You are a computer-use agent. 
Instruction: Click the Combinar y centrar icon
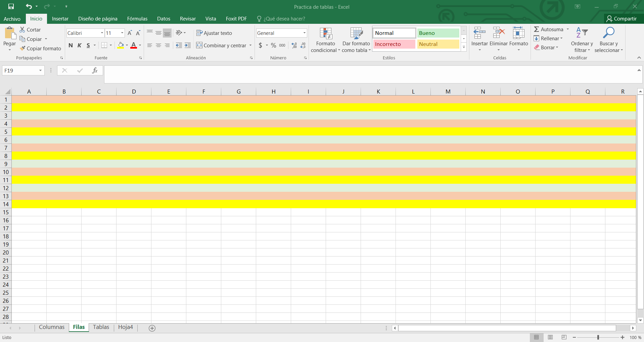(x=199, y=45)
